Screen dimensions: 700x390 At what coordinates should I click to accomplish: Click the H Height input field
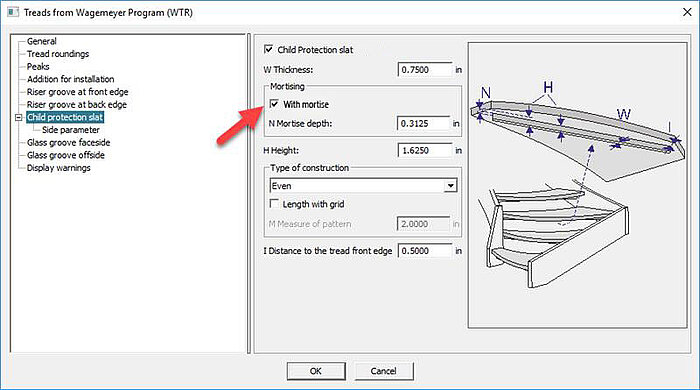point(425,150)
